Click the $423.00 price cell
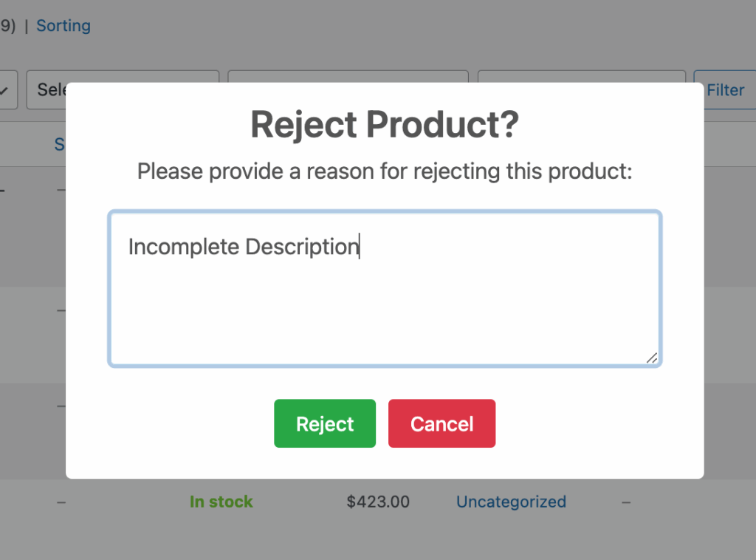 click(x=378, y=502)
